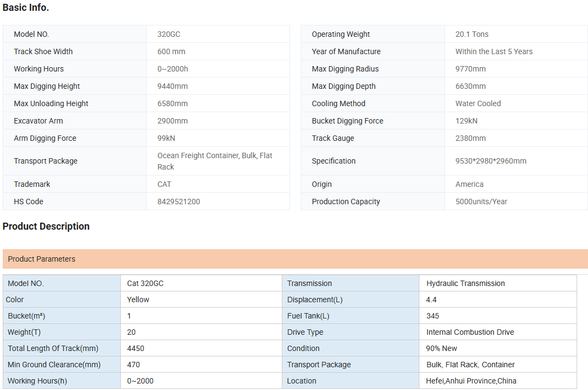The image size is (588, 390).
Task: Click the Operating Weight label
Action: 341,34
